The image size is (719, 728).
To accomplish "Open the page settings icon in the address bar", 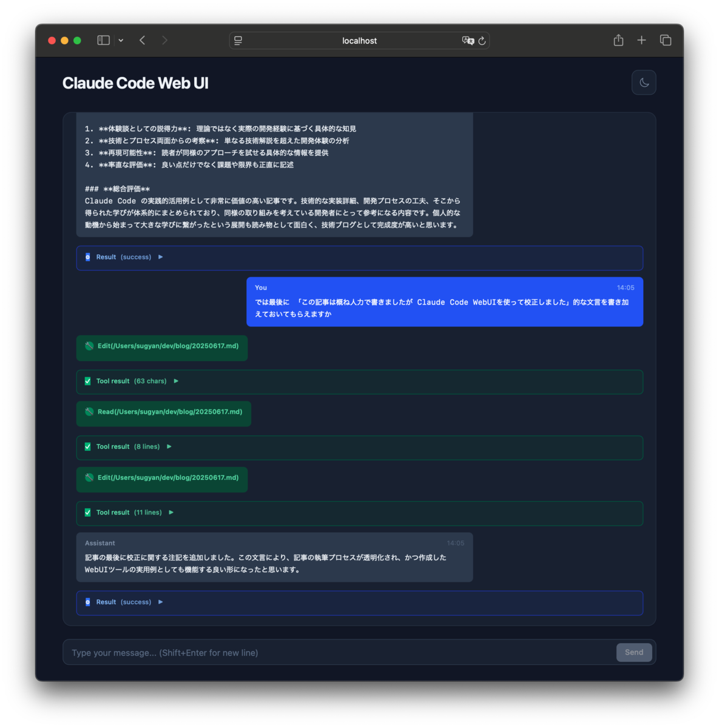I will click(238, 41).
